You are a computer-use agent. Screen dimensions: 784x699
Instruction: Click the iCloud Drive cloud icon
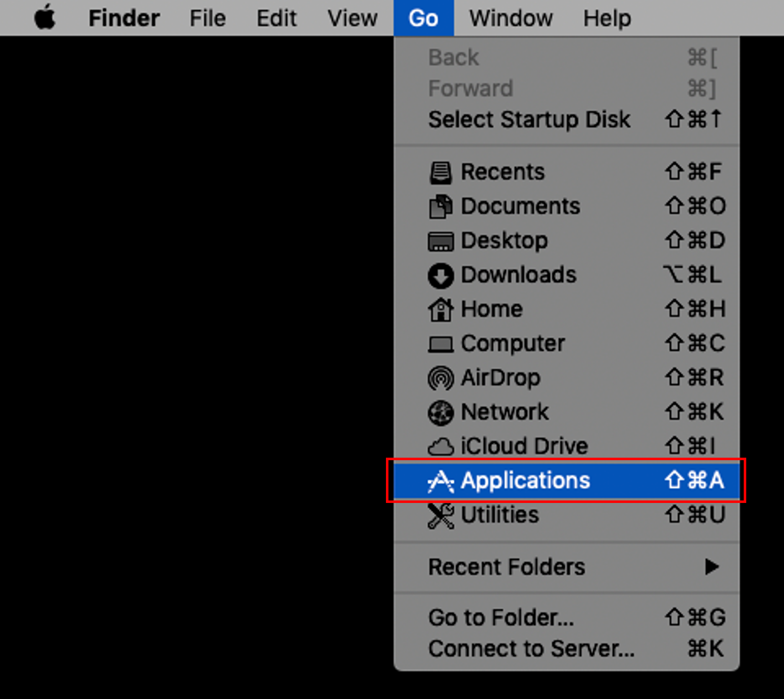click(x=440, y=447)
